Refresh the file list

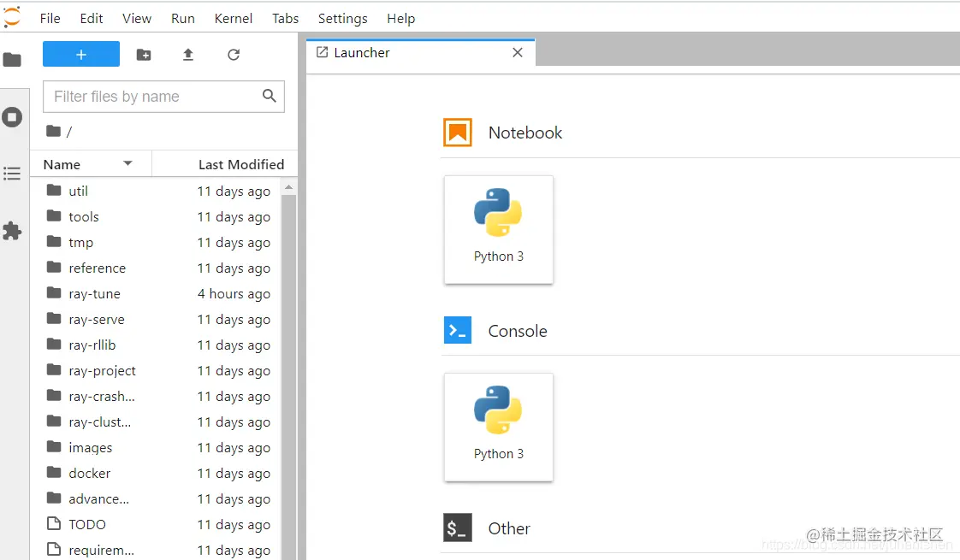coord(234,55)
